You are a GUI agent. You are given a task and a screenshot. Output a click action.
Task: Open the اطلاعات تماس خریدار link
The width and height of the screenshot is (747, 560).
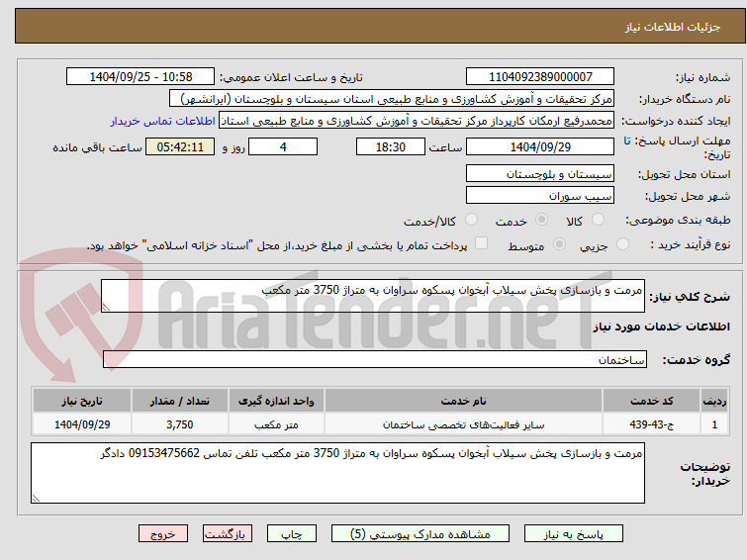[163, 122]
